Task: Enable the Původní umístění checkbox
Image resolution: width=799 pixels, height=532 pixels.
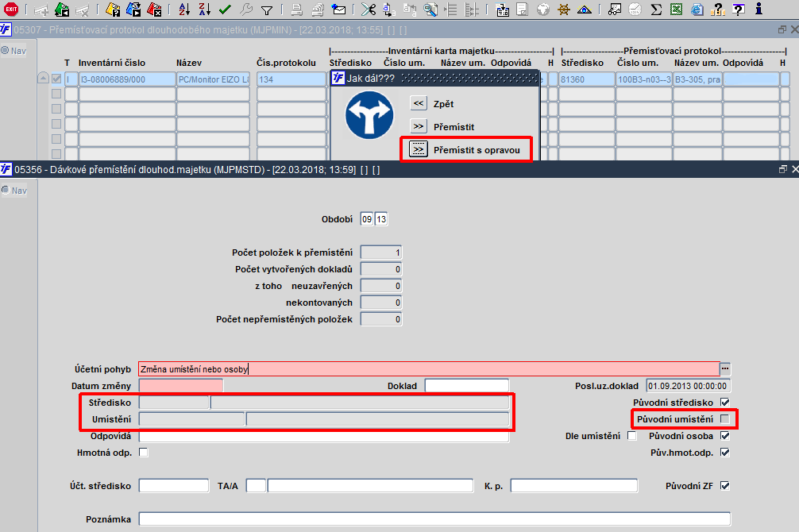Action: (724, 419)
